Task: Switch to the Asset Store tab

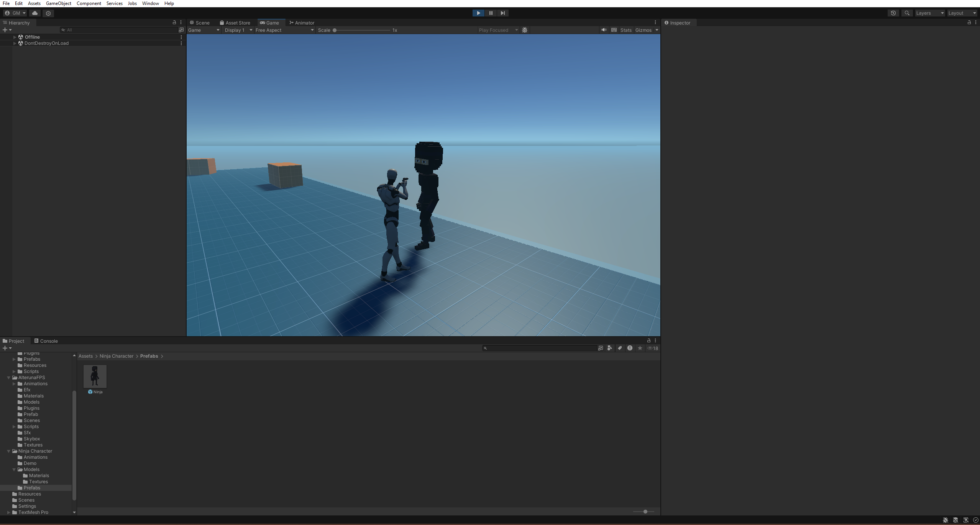Action: [235, 23]
